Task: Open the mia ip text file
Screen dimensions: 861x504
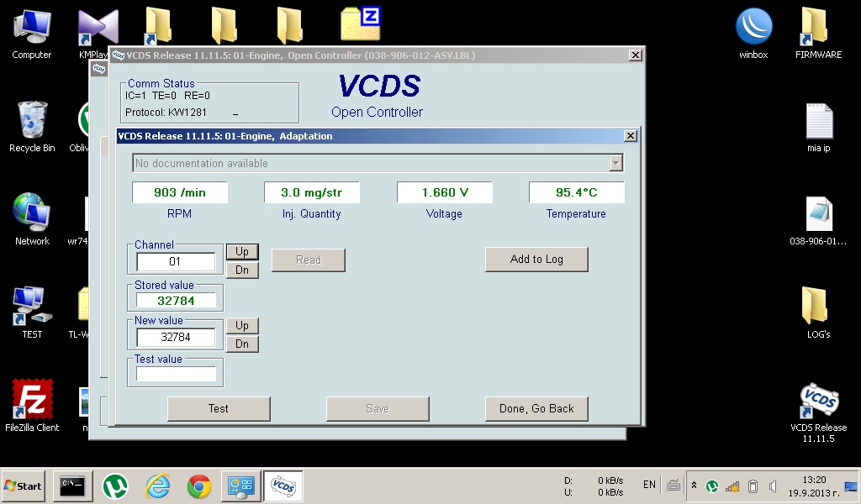Action: (818, 123)
